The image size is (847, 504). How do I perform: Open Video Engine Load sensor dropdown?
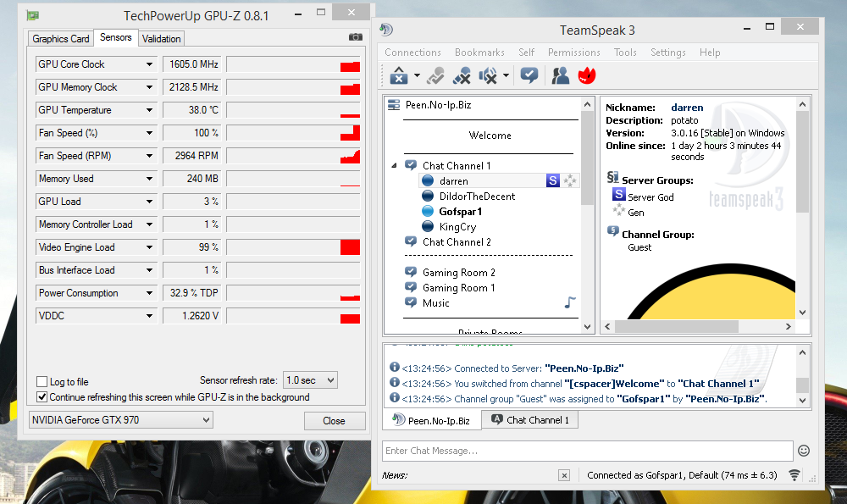click(149, 247)
